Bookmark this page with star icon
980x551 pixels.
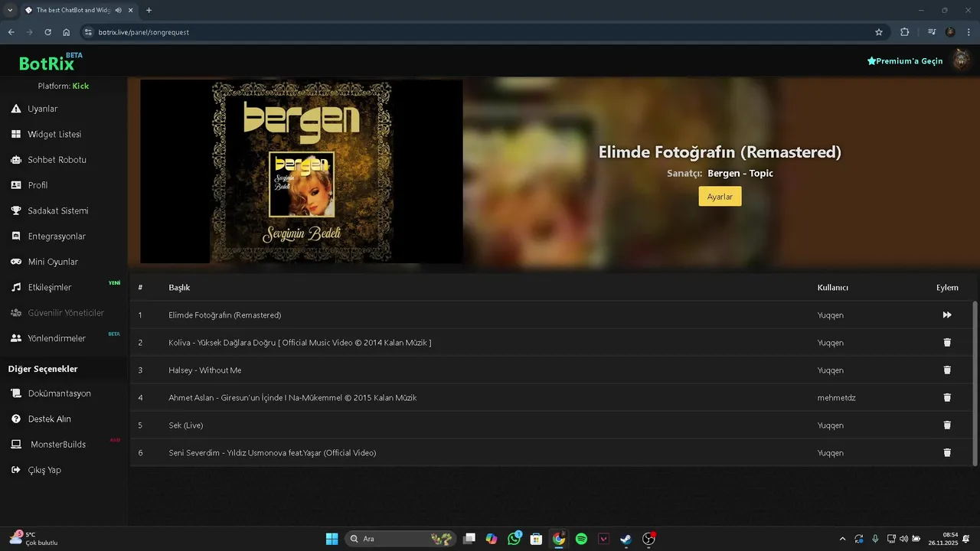click(879, 32)
